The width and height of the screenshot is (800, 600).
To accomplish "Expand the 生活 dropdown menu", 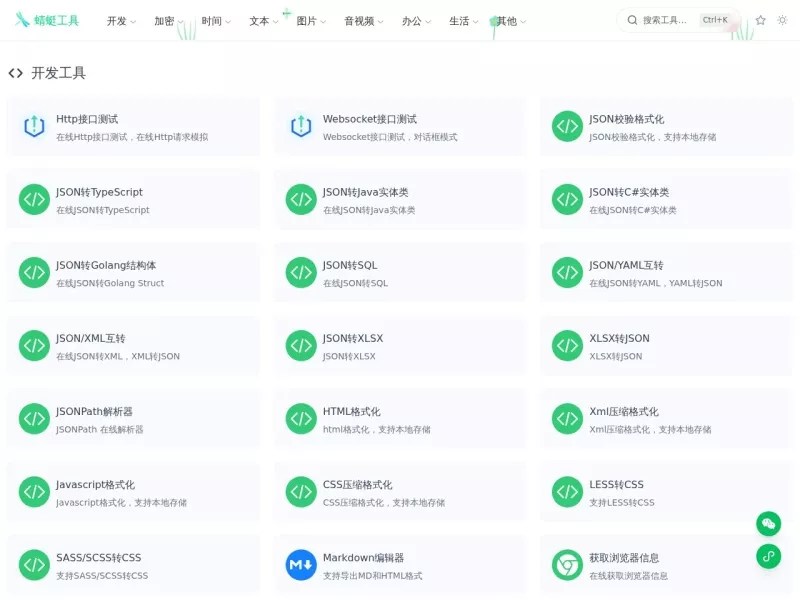I will pos(463,21).
